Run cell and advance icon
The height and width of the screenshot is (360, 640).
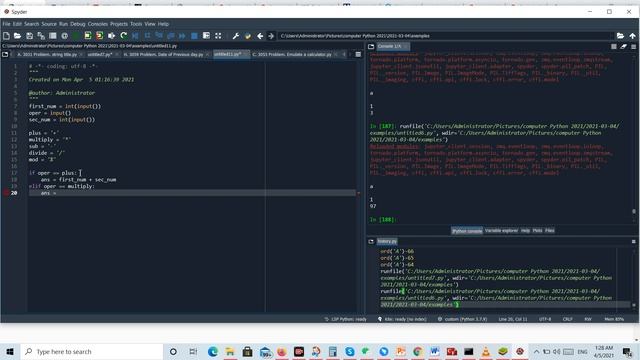point(100,36)
